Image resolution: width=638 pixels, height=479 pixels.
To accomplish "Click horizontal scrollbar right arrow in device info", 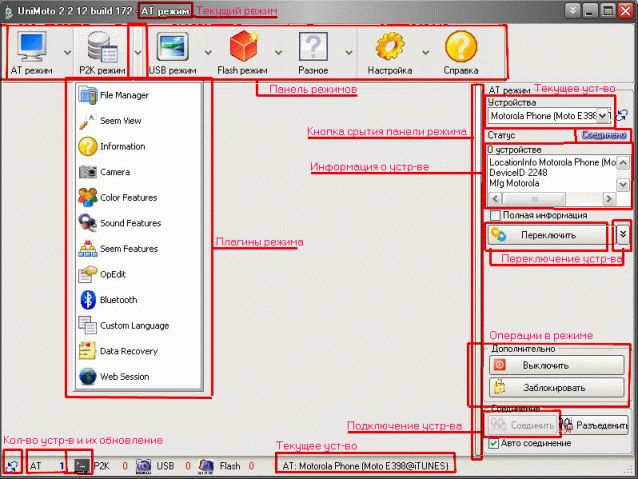I will point(609,199).
